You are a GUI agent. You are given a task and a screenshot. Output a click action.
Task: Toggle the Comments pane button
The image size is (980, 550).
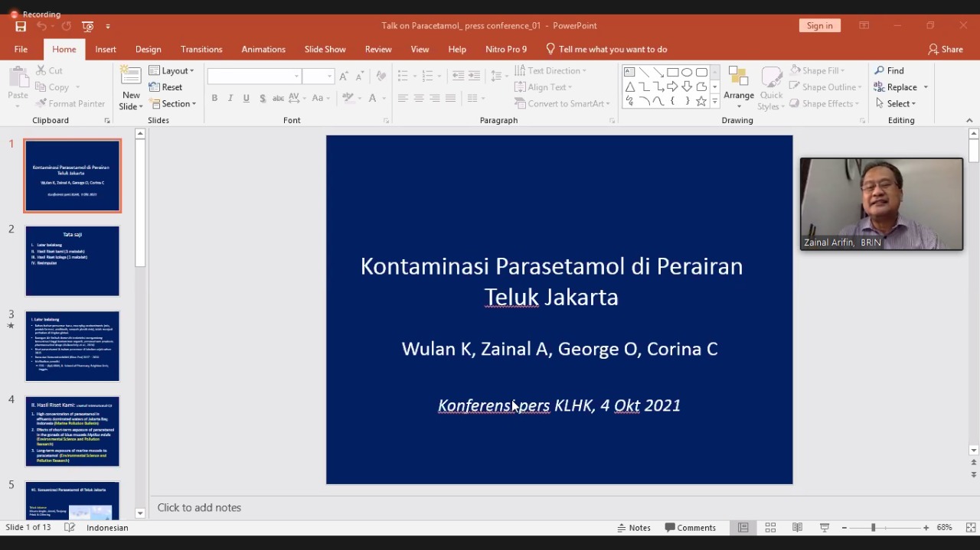point(690,528)
